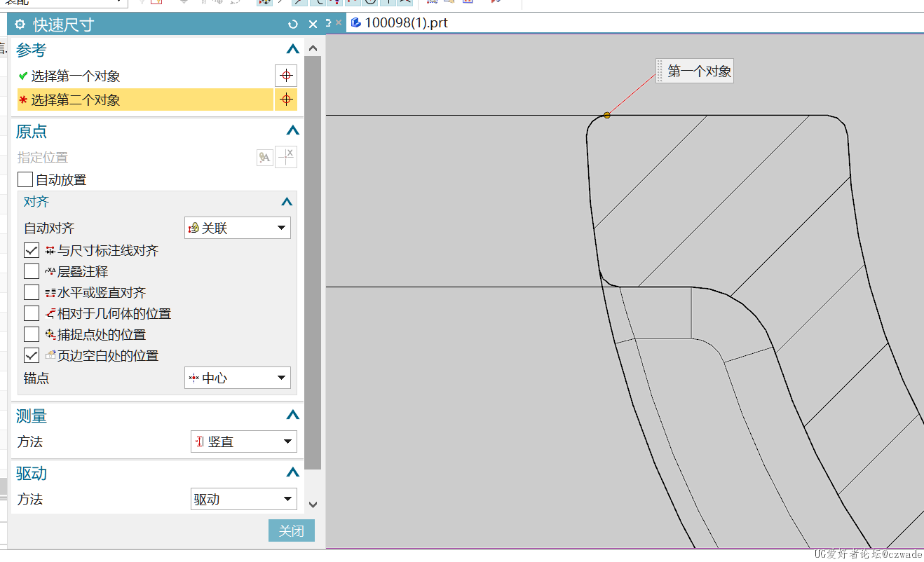This screenshot has width=924, height=562.
Task: Open the point picker for 选择第一个对象
Action: click(x=285, y=76)
